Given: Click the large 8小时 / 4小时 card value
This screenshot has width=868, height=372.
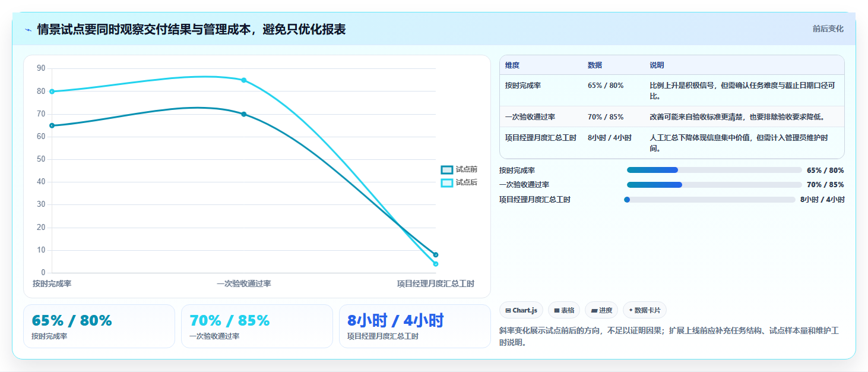Looking at the screenshot, I should tap(395, 321).
